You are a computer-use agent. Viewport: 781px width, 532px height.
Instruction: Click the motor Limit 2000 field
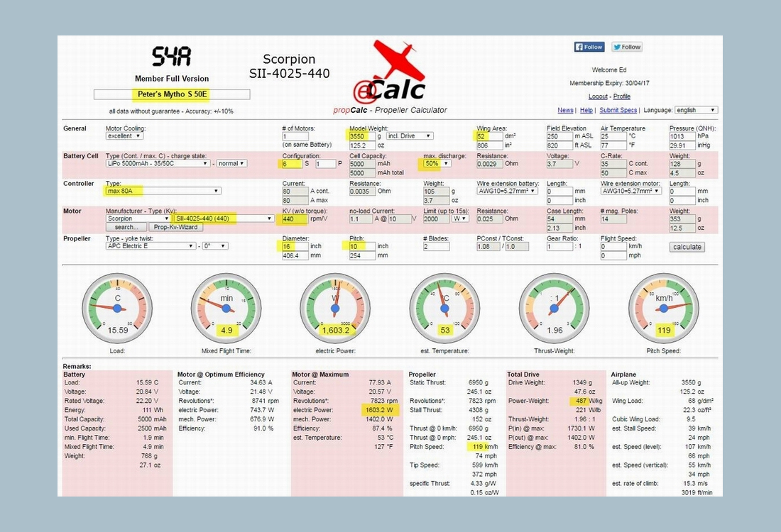point(437,218)
